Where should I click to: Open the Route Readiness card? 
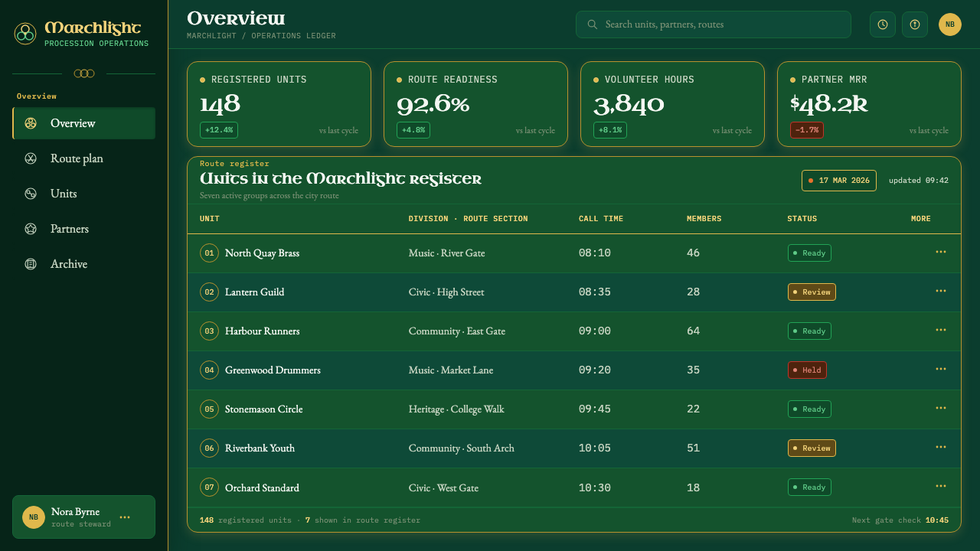[x=475, y=104]
